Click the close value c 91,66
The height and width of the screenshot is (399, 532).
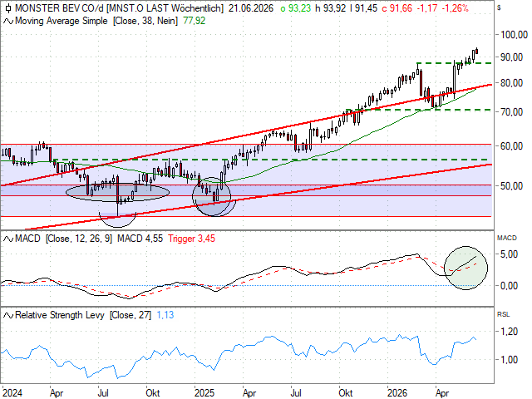tap(397, 8)
